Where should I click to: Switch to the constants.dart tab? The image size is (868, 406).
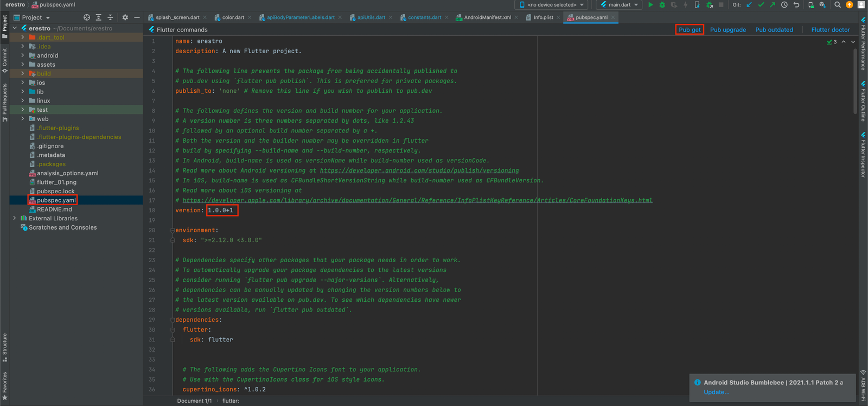pos(424,17)
